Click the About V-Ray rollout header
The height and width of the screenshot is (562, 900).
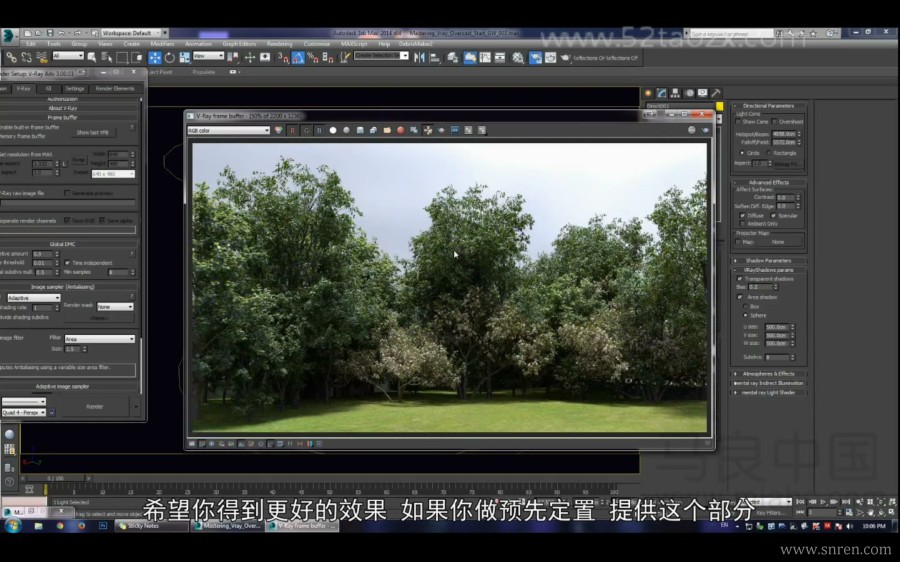[x=63, y=108]
